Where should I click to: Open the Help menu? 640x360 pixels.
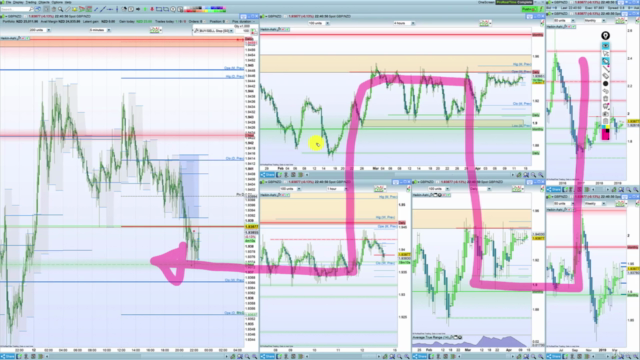point(68,2)
